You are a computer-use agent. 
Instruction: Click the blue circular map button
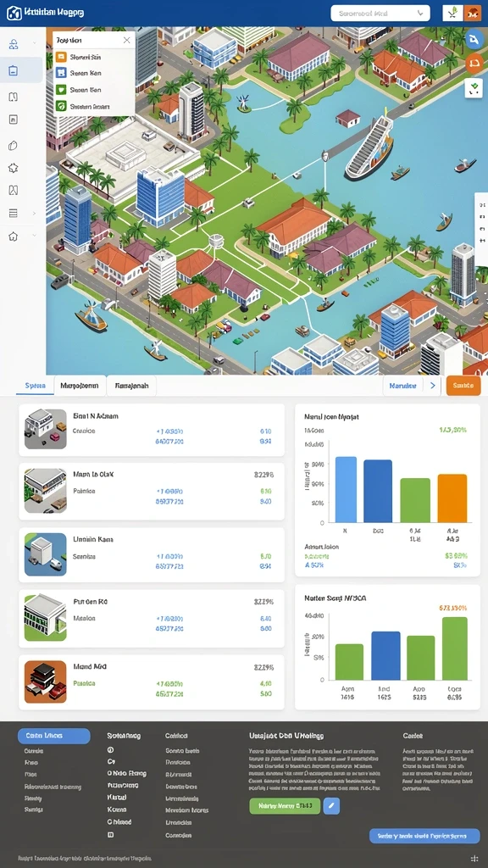click(x=474, y=39)
